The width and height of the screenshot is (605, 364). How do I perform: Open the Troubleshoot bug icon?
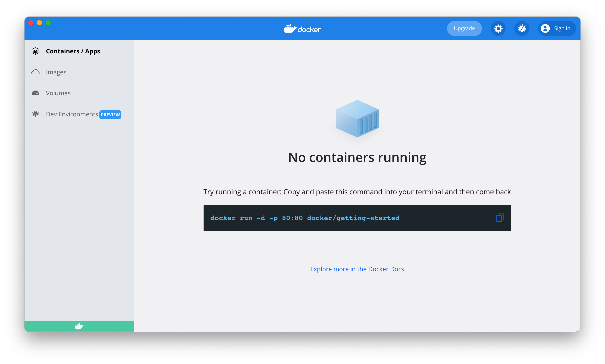pos(522,28)
